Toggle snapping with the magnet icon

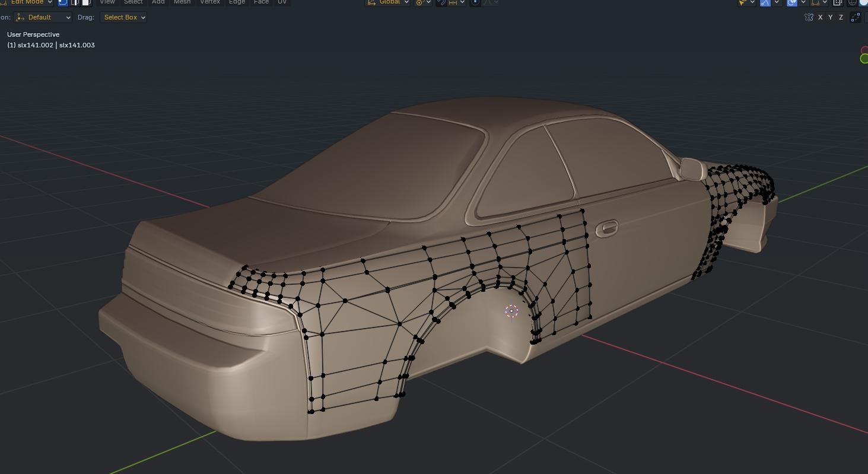tap(441, 2)
